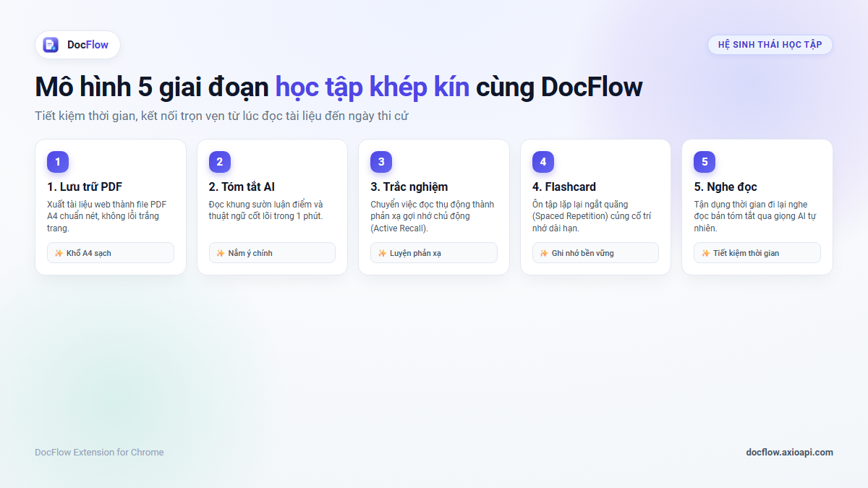Click the sparkle icon beside Nắm ý chính
Screen dimensions: 868x488
coord(221,253)
